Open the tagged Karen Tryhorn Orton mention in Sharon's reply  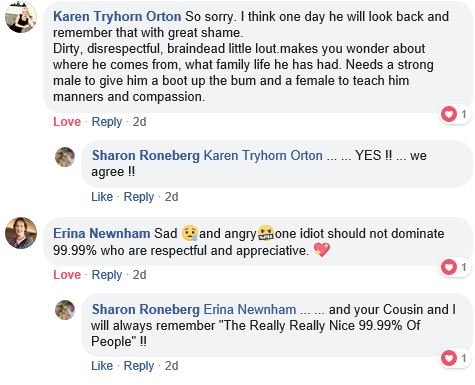click(x=263, y=156)
